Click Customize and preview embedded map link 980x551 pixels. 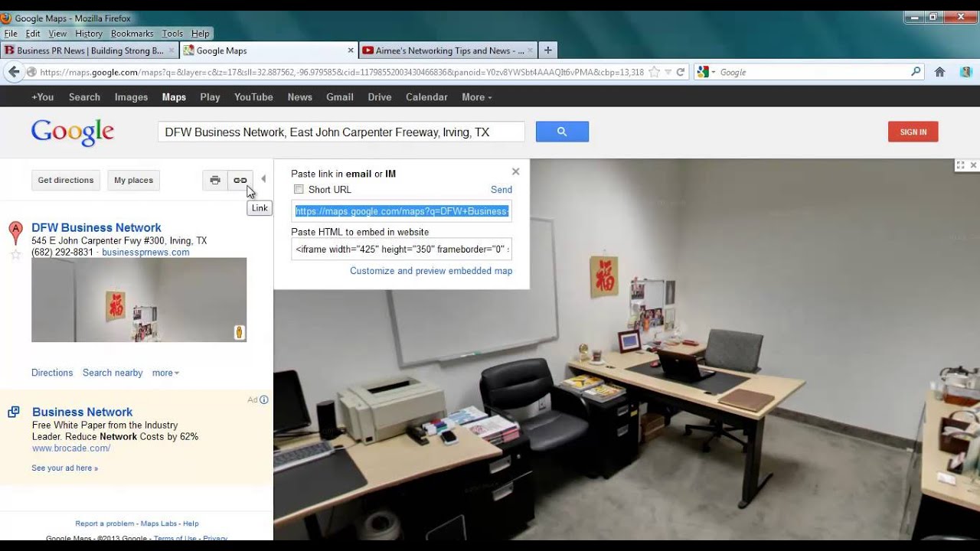tap(431, 271)
